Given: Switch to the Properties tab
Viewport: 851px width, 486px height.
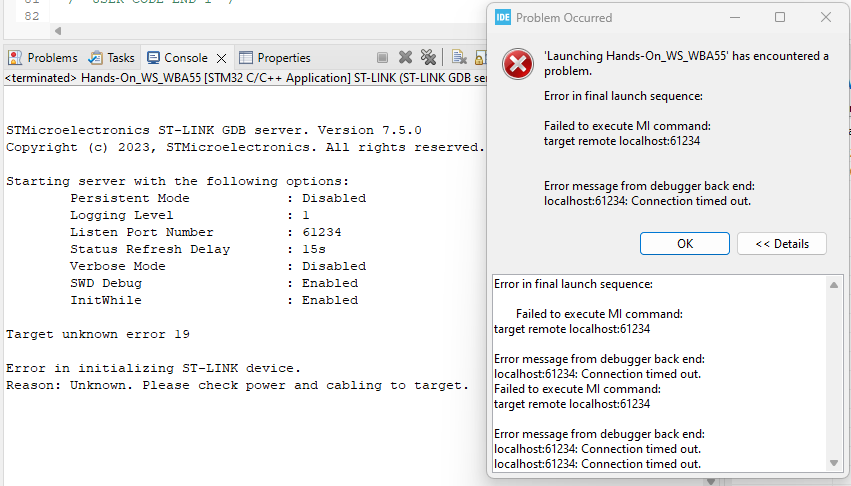Looking at the screenshot, I should (x=275, y=58).
